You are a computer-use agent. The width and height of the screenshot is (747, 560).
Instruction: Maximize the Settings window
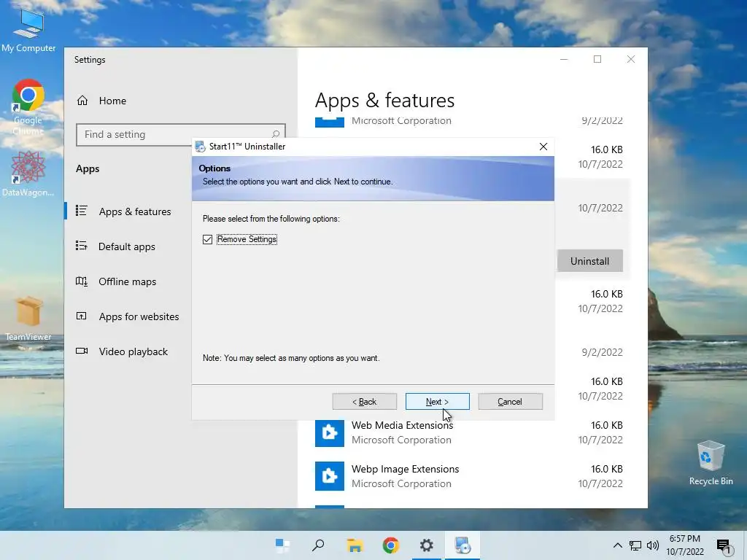pyautogui.click(x=597, y=59)
